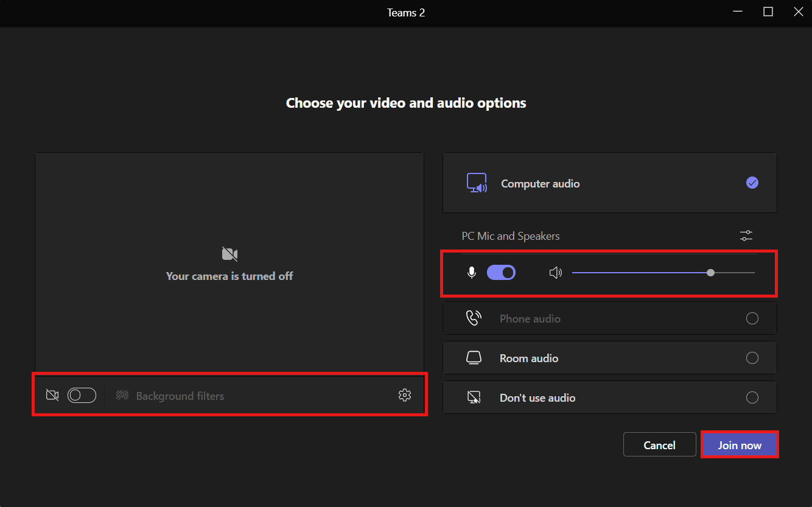
Task: Click the "Teams 2" window title
Action: tap(406, 13)
